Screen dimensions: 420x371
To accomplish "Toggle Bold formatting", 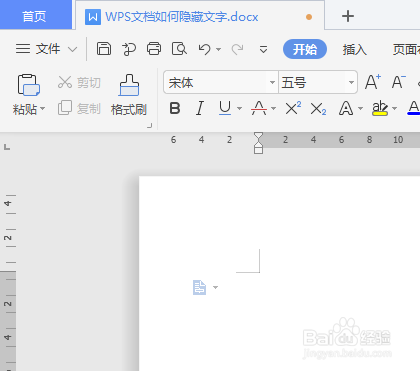I will pyautogui.click(x=175, y=108).
